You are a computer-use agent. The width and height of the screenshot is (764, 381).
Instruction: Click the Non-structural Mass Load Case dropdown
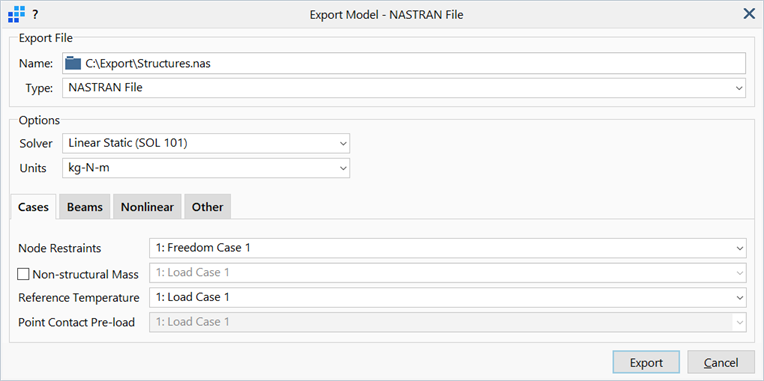coord(448,273)
